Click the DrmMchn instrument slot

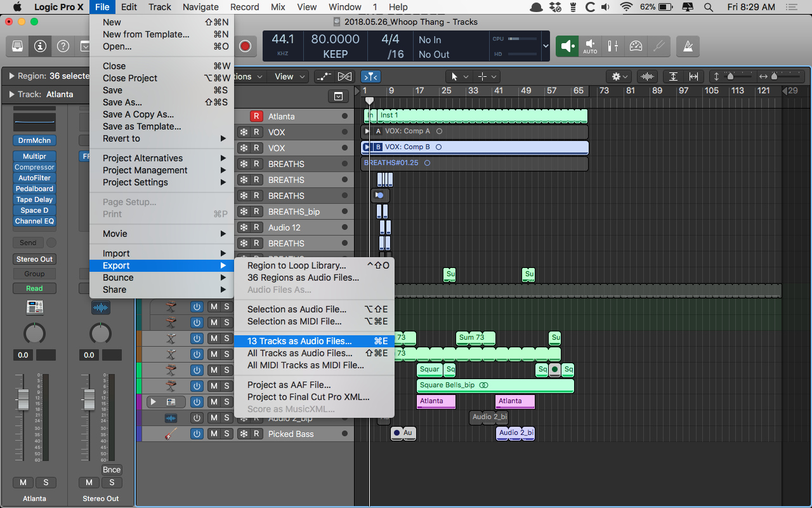(34, 140)
